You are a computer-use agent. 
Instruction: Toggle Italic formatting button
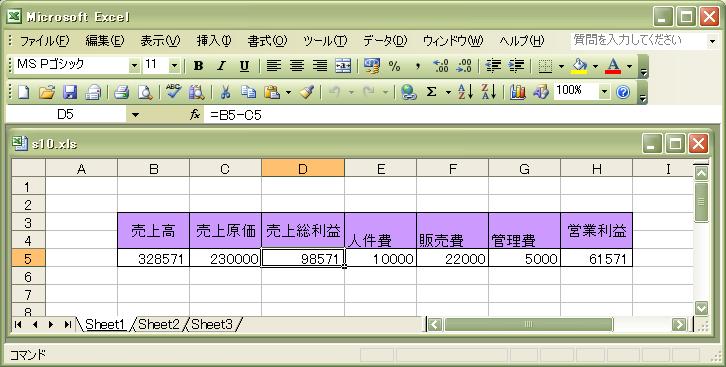[x=221, y=66]
